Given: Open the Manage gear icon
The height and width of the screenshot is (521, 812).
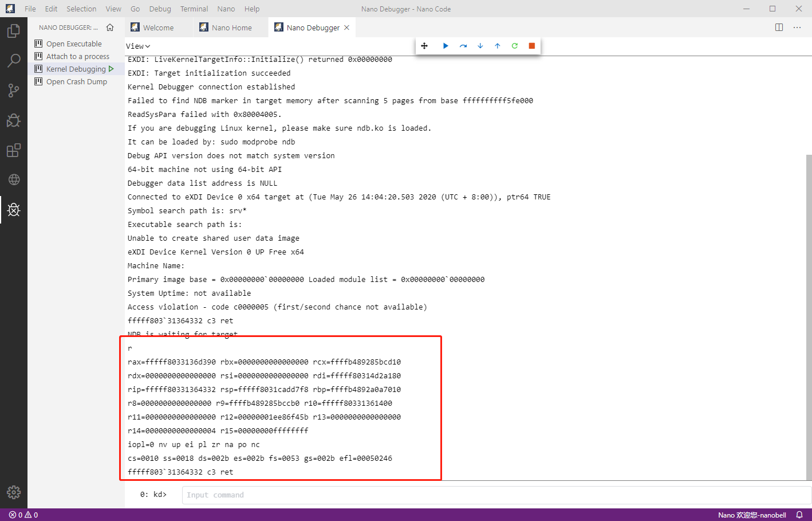Looking at the screenshot, I should (x=14, y=492).
